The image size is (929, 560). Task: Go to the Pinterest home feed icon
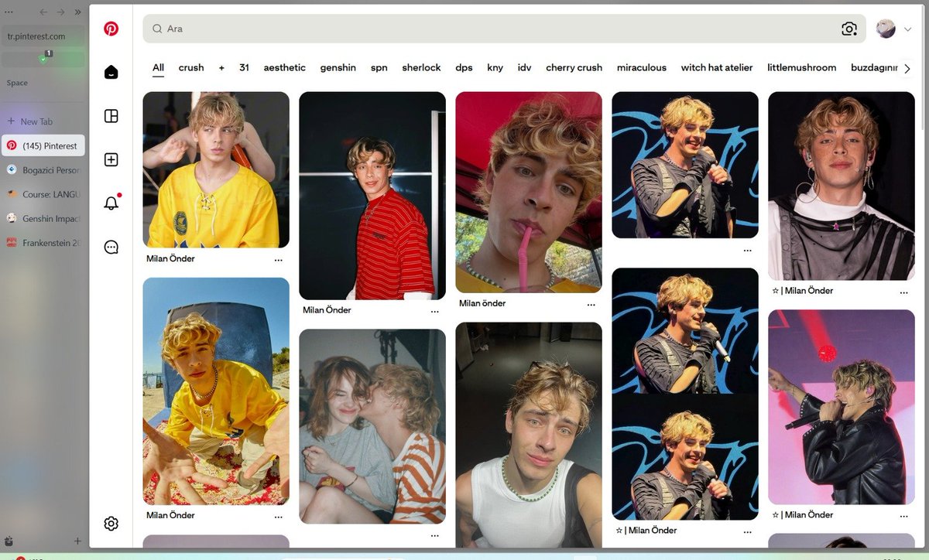(x=111, y=72)
